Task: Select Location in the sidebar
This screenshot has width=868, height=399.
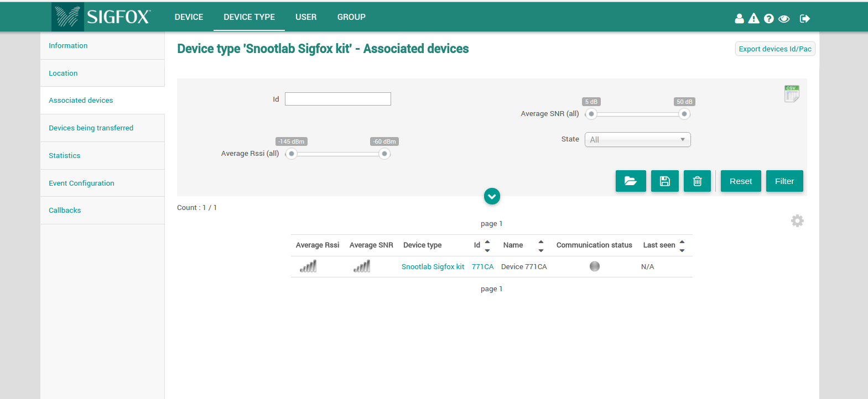Action: 102,73
